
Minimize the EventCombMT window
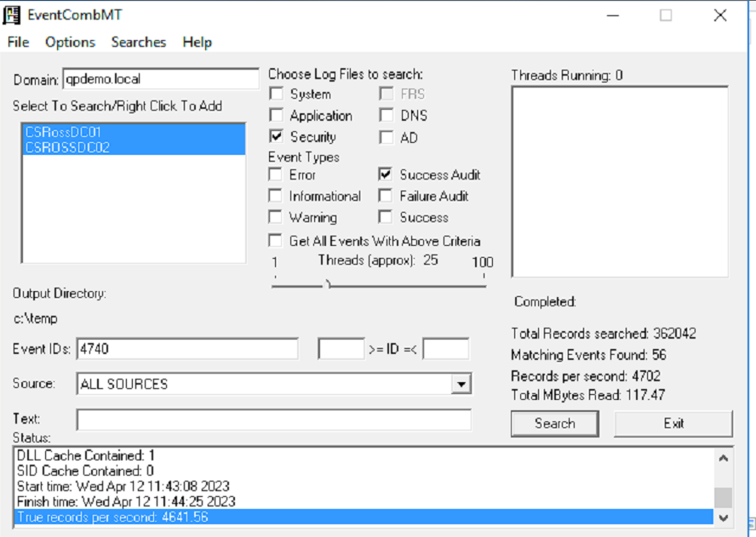click(x=613, y=15)
